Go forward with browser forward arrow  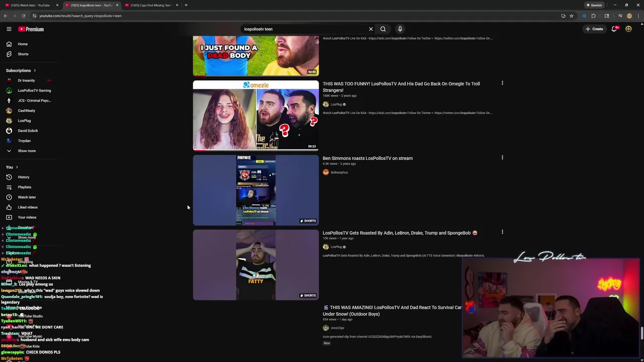pyautogui.click(x=14, y=16)
